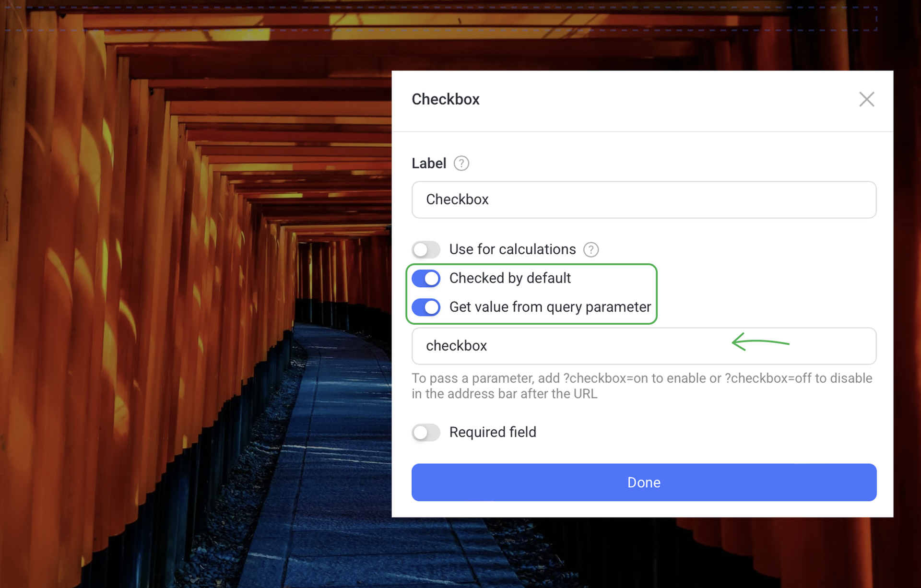921x588 pixels.
Task: Close the Checkbox settings dialog
Action: (x=866, y=99)
